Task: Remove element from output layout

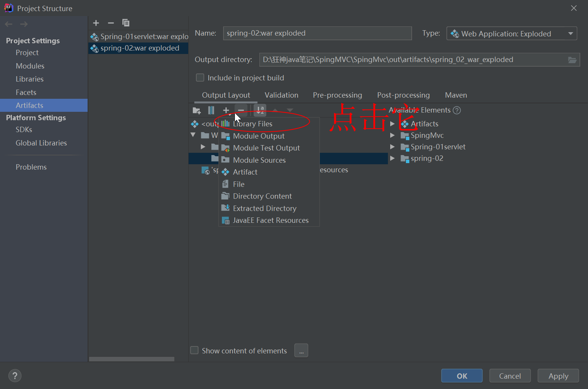Action: pyautogui.click(x=241, y=111)
